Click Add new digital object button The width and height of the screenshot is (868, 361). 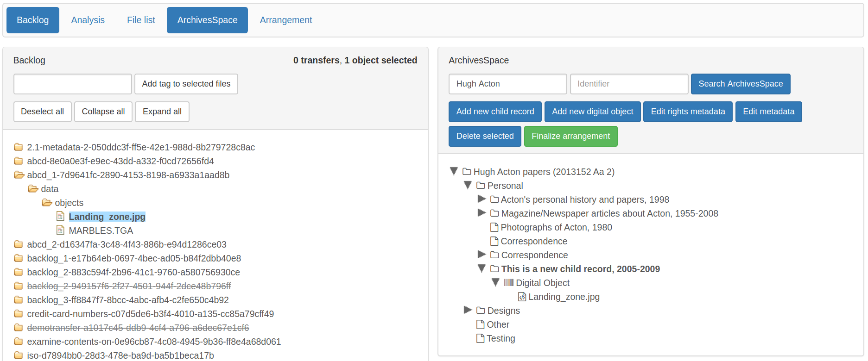592,112
